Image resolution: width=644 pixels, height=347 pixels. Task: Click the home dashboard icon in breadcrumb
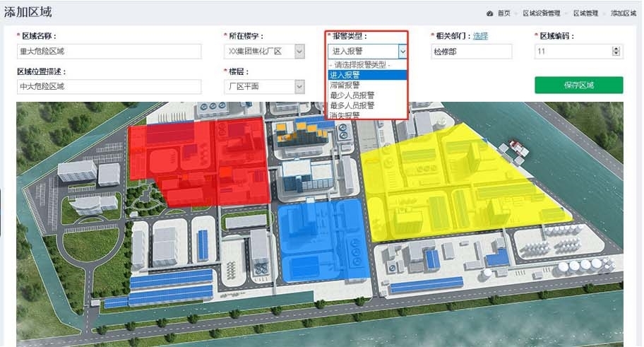(490, 13)
